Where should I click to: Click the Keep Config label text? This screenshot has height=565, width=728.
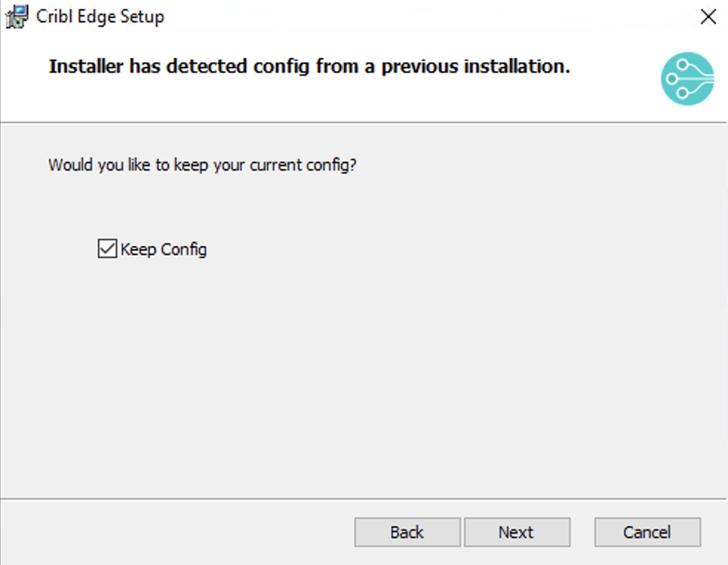tap(162, 249)
